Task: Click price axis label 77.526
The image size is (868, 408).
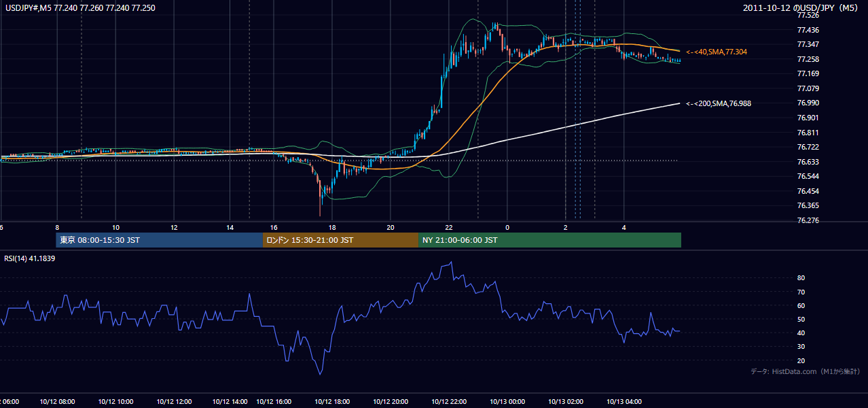Action: [x=808, y=16]
